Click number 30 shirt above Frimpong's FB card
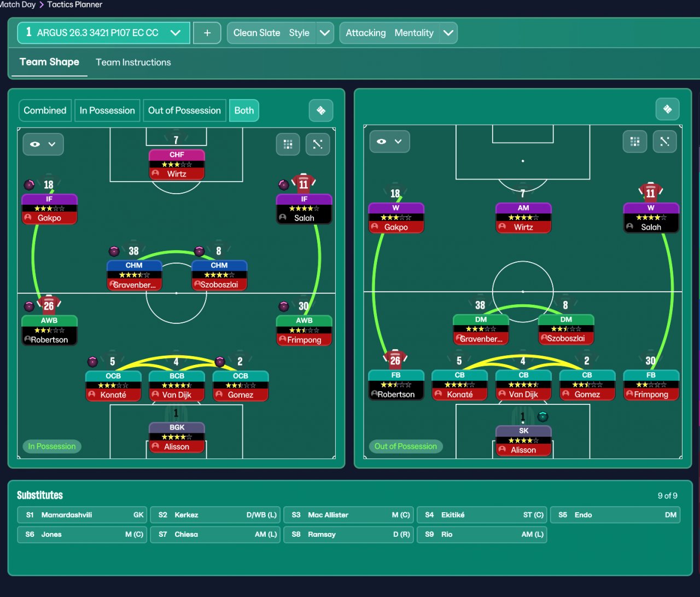The image size is (700, 597). 650,360
